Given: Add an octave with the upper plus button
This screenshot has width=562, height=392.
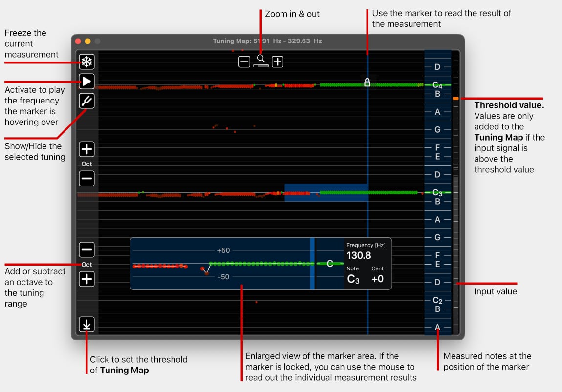Looking at the screenshot, I should tap(87, 149).
